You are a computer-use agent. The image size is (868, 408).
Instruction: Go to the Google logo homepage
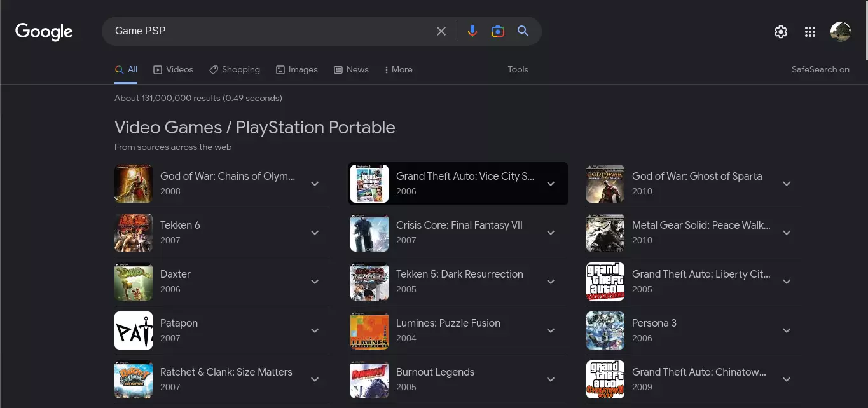pos(44,31)
